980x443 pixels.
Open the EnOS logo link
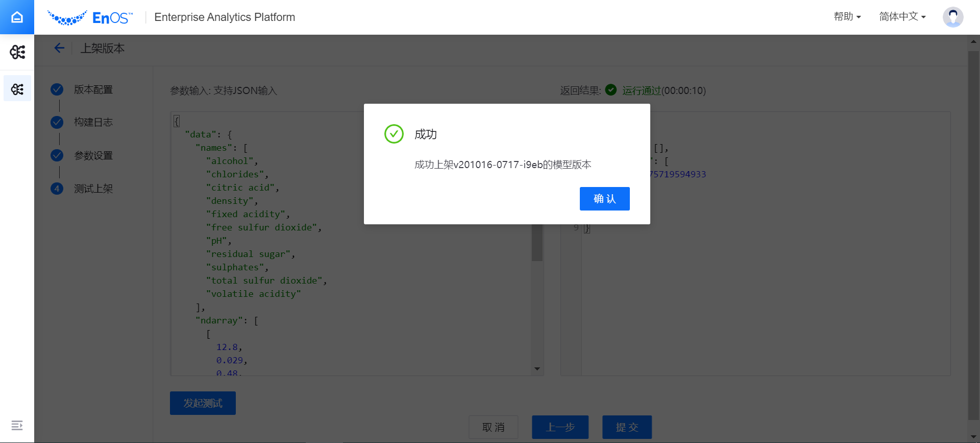90,17
